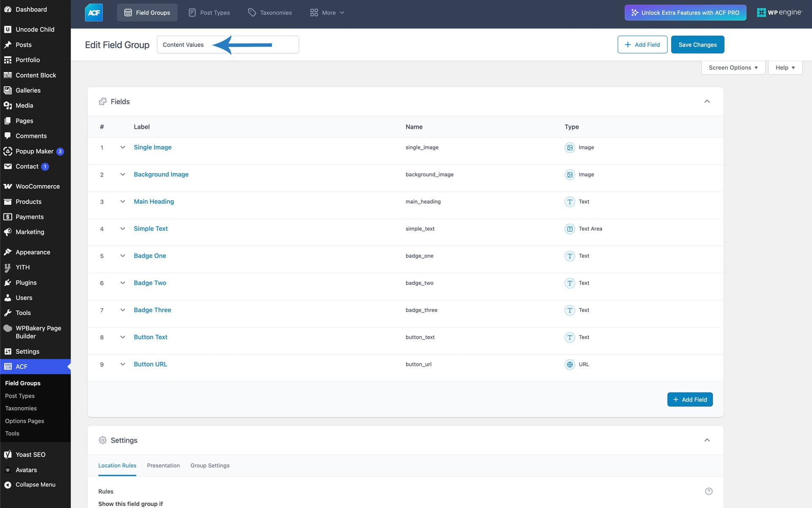Switch to the Presentation tab
The height and width of the screenshot is (508, 812).
163,466
